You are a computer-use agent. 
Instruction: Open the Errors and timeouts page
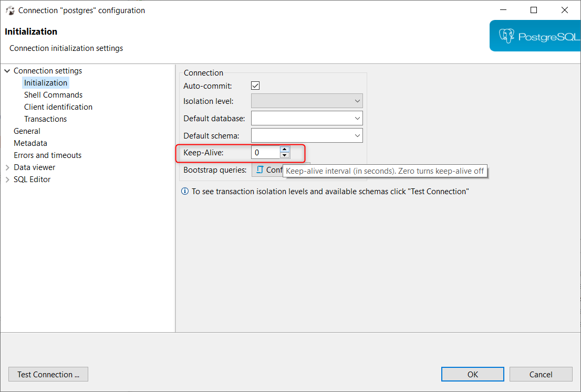tap(47, 155)
